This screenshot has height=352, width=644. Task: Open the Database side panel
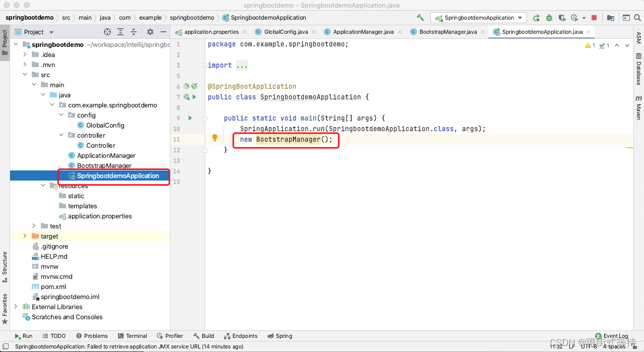click(x=638, y=69)
